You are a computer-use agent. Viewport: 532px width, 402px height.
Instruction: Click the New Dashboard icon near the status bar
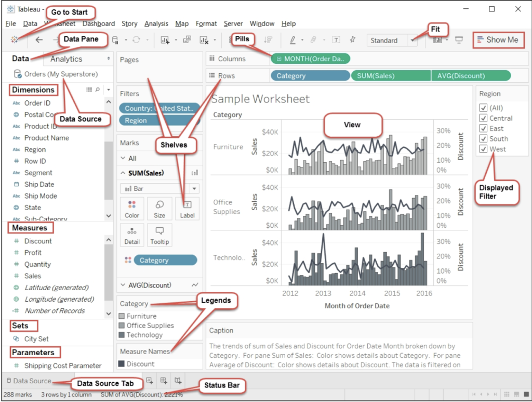pos(163,381)
